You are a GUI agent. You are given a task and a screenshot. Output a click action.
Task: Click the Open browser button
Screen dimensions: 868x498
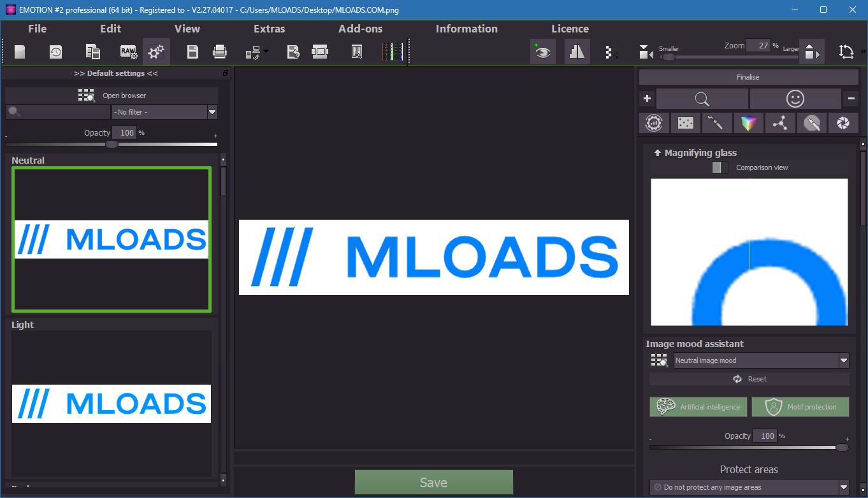(112, 96)
